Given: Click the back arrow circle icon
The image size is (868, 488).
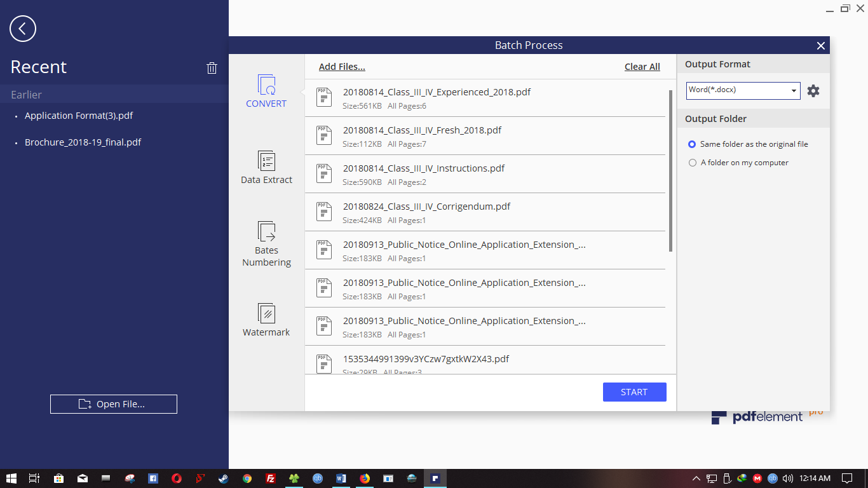Looking at the screenshot, I should pos(23,29).
